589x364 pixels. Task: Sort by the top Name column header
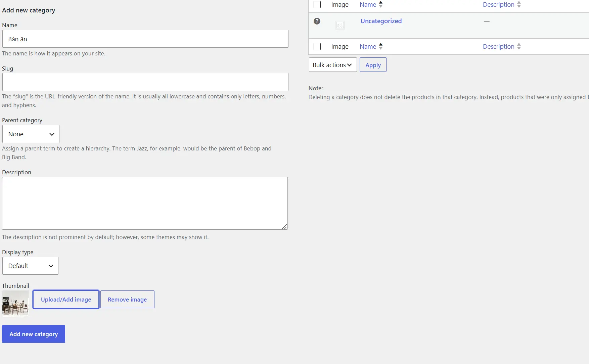pyautogui.click(x=368, y=4)
